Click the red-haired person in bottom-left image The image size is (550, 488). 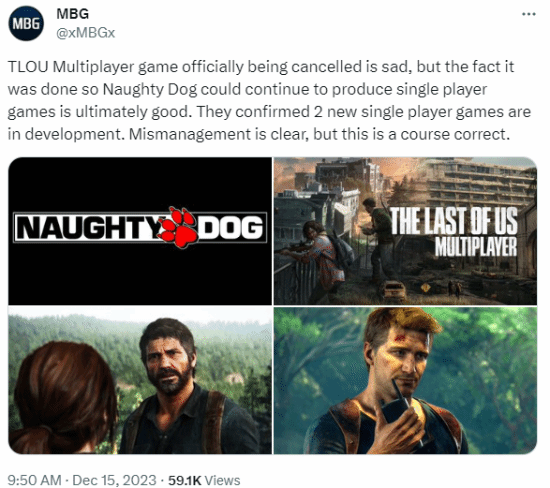62,397
